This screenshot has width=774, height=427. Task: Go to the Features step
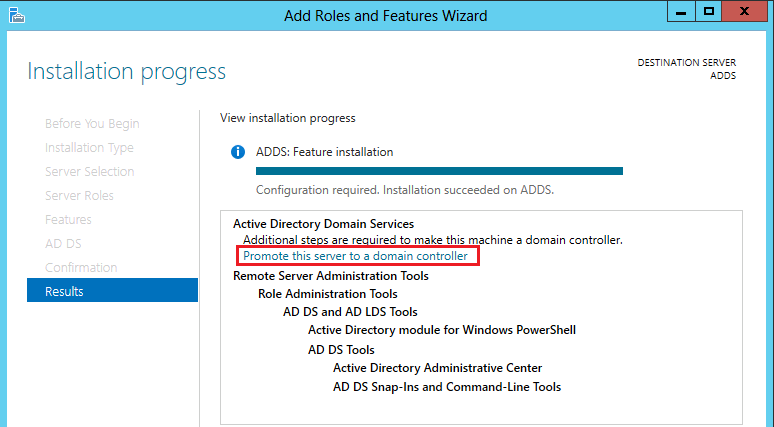point(68,219)
